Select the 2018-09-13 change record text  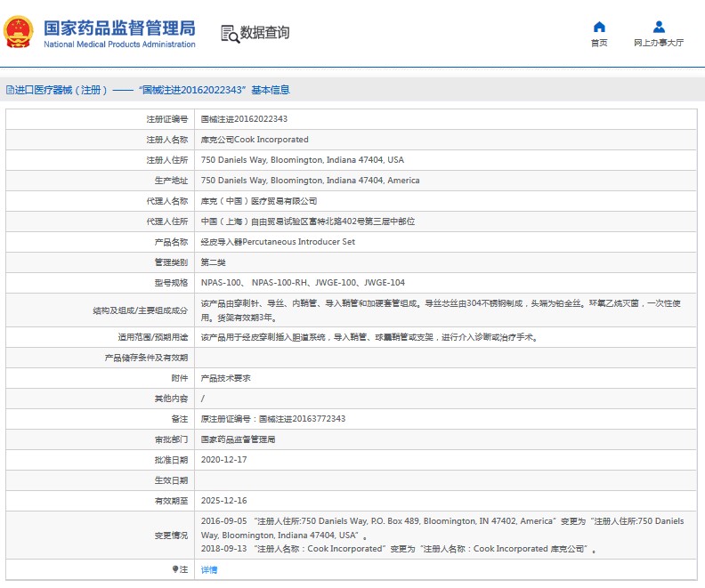[399, 549]
